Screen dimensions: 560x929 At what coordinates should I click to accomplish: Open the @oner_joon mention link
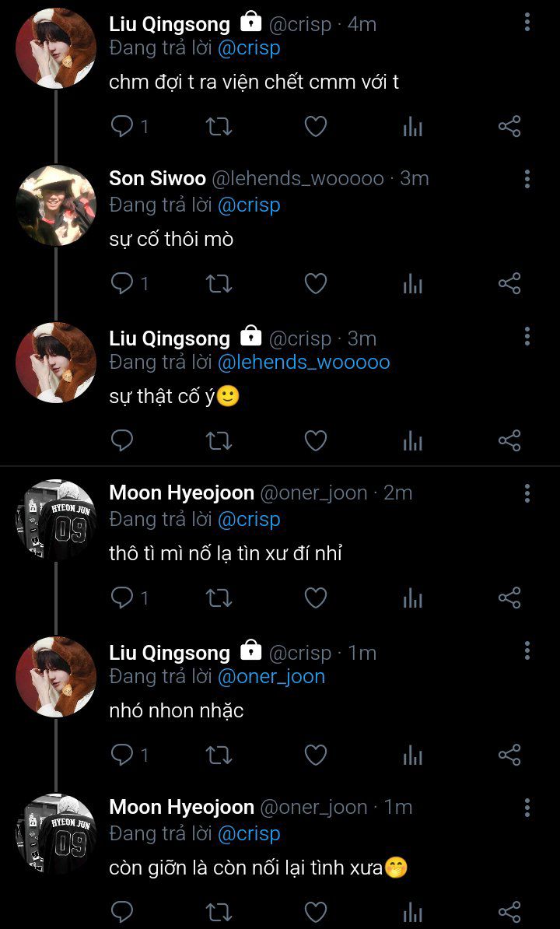[x=271, y=677]
